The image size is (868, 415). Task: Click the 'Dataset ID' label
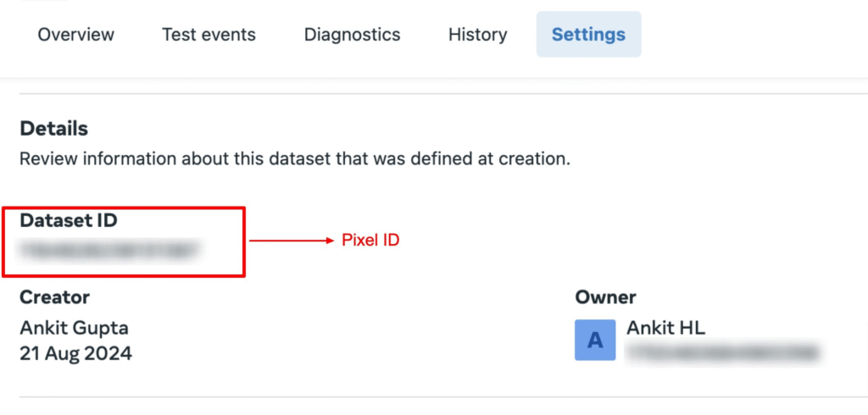pos(68,220)
